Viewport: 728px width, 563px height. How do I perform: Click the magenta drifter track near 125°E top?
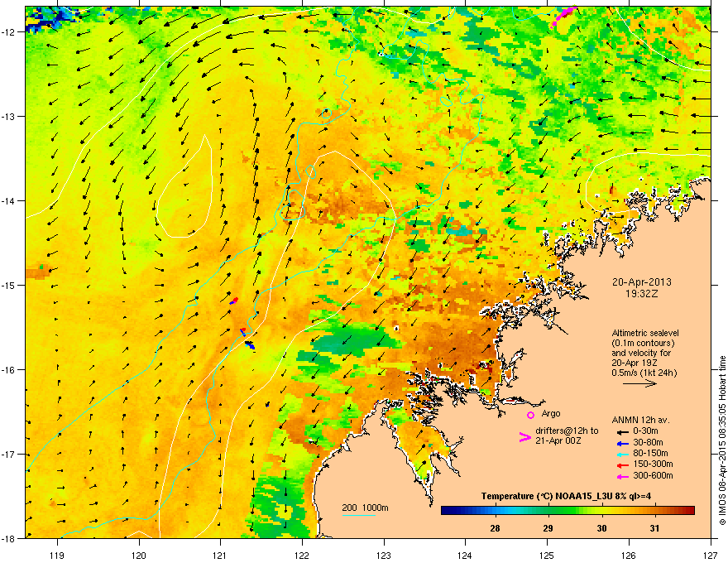(x=564, y=16)
